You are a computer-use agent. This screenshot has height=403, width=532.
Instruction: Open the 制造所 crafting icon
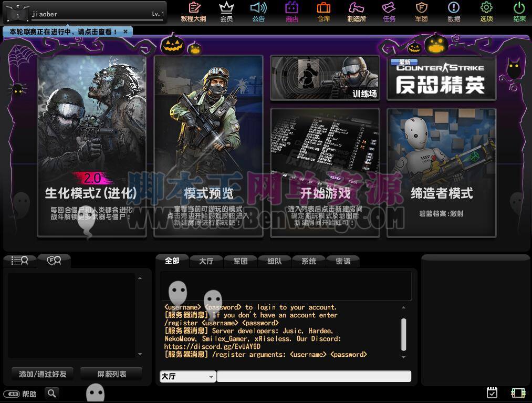[x=356, y=12]
